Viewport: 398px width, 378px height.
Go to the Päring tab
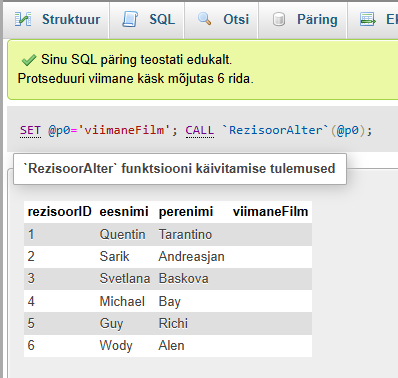pos(303,20)
